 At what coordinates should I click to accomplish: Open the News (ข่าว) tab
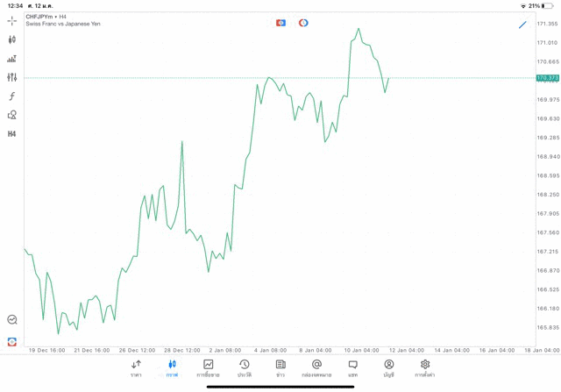click(280, 367)
